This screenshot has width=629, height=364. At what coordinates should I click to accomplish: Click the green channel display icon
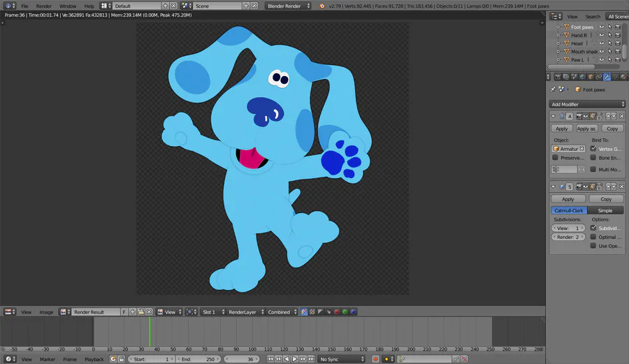coord(345,312)
